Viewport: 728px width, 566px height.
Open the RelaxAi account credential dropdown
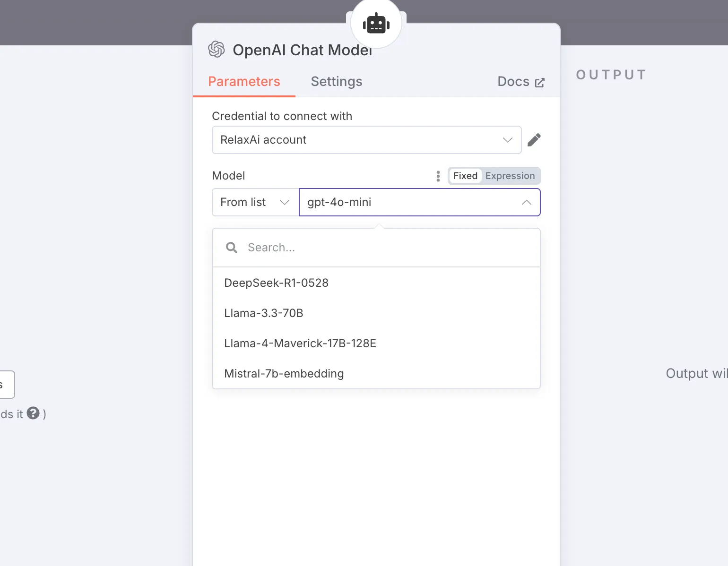coord(367,140)
